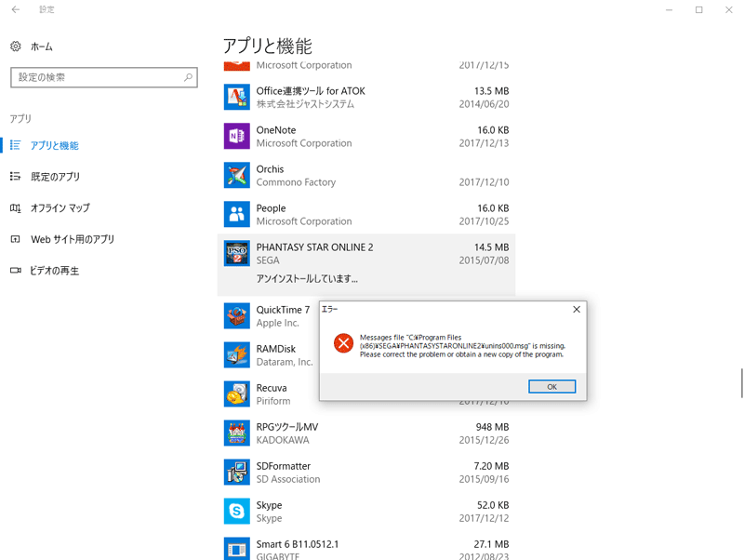Open ビデオの再生 section
744x560 pixels.
[55, 271]
